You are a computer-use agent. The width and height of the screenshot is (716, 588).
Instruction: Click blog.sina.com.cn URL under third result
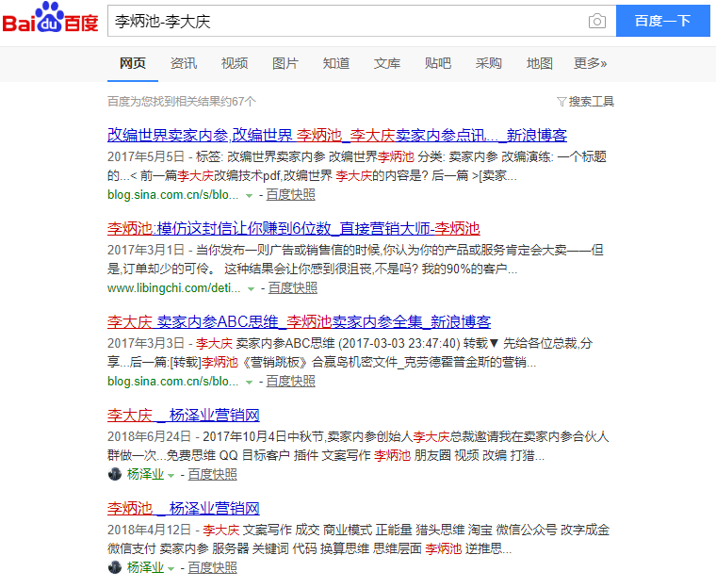coord(173,381)
